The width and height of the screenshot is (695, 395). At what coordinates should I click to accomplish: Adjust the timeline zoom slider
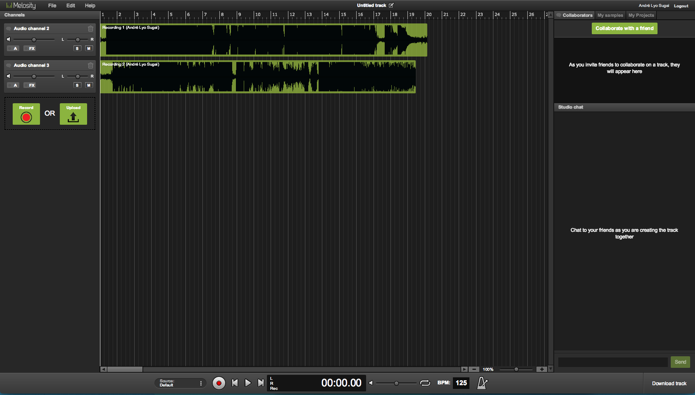pos(516,369)
